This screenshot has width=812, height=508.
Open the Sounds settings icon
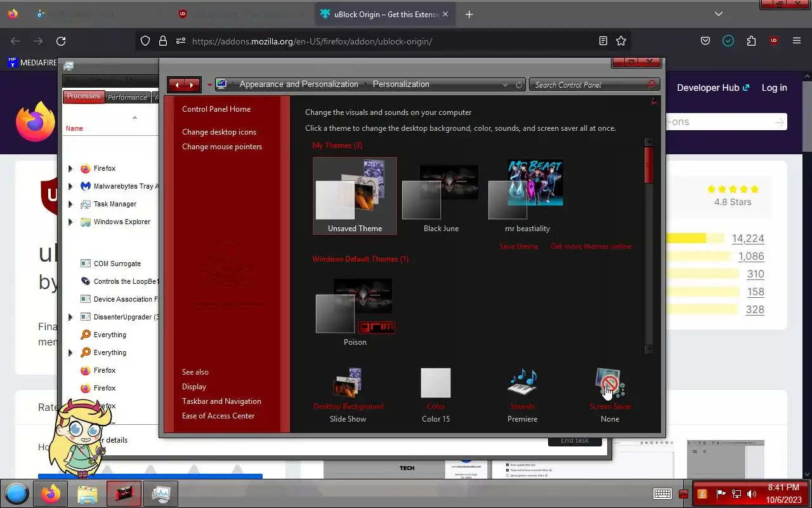coord(522,383)
